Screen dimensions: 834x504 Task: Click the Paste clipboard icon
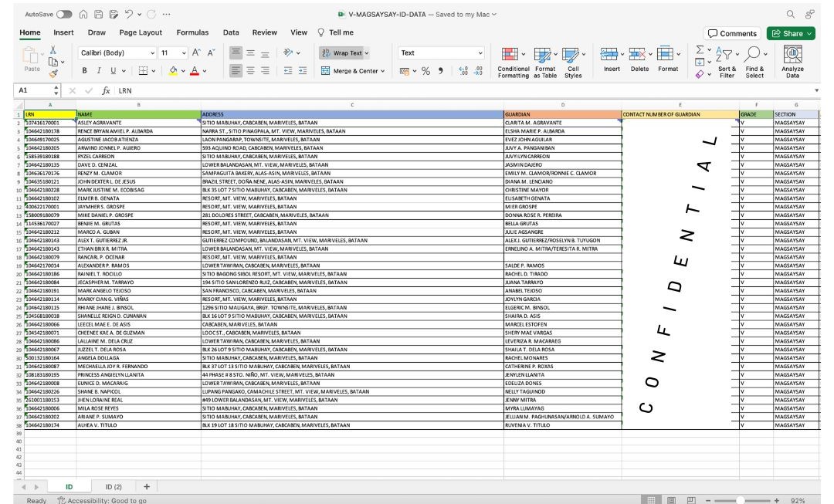(32, 56)
